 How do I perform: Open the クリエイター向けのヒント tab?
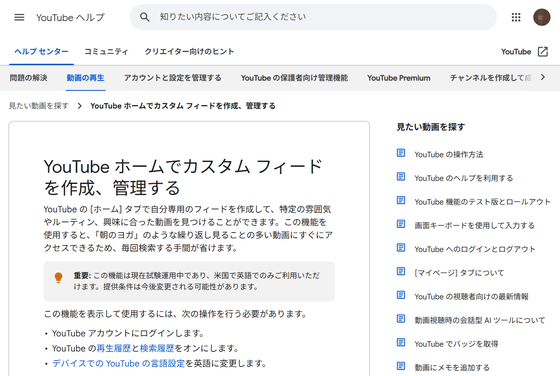point(189,52)
